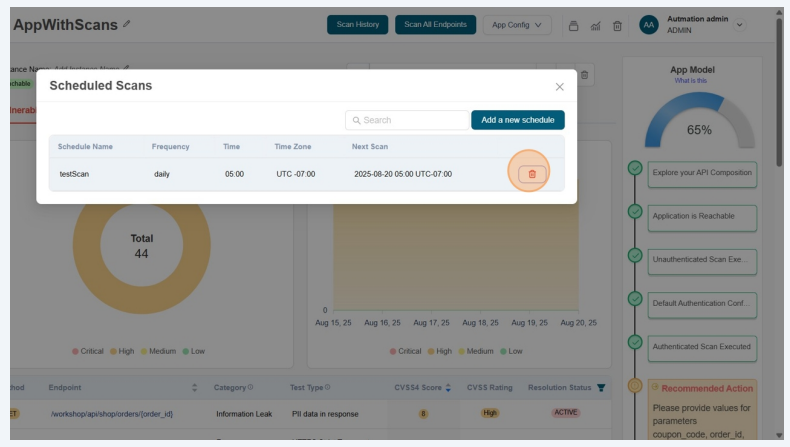
Task: Delete the testScan schedule
Action: pyautogui.click(x=531, y=174)
